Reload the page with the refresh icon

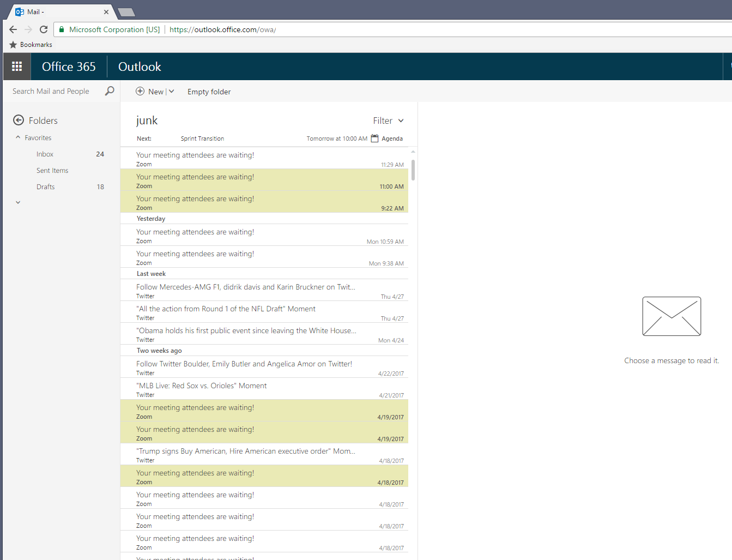[x=43, y=29]
